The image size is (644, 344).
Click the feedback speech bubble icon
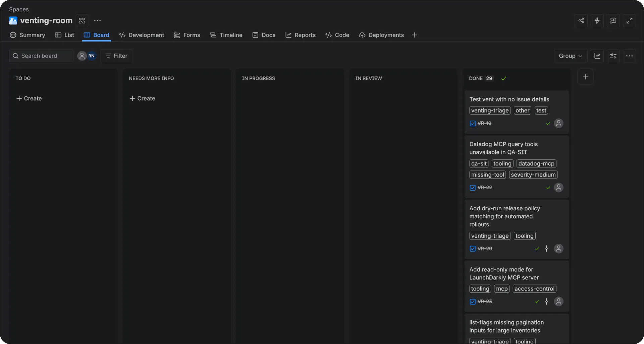[x=613, y=21]
